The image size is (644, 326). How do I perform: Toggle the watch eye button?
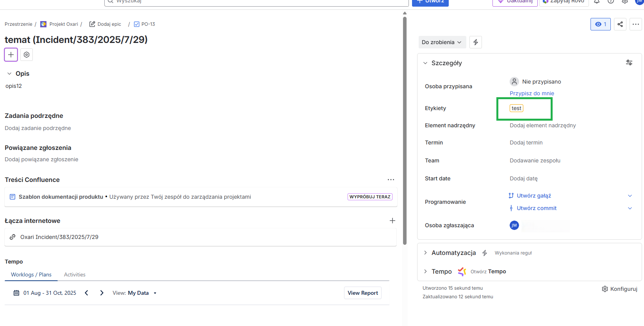[x=600, y=24]
